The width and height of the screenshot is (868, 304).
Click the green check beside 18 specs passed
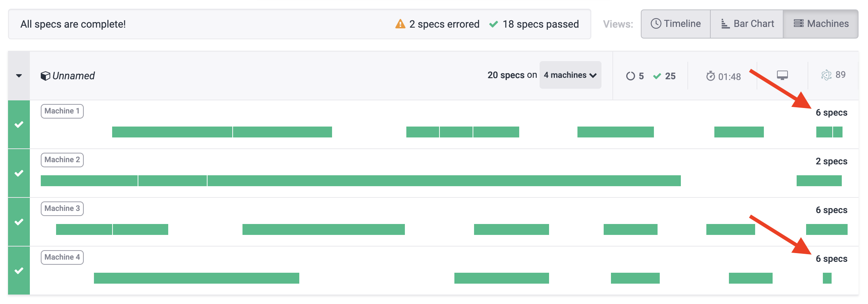[x=494, y=24]
